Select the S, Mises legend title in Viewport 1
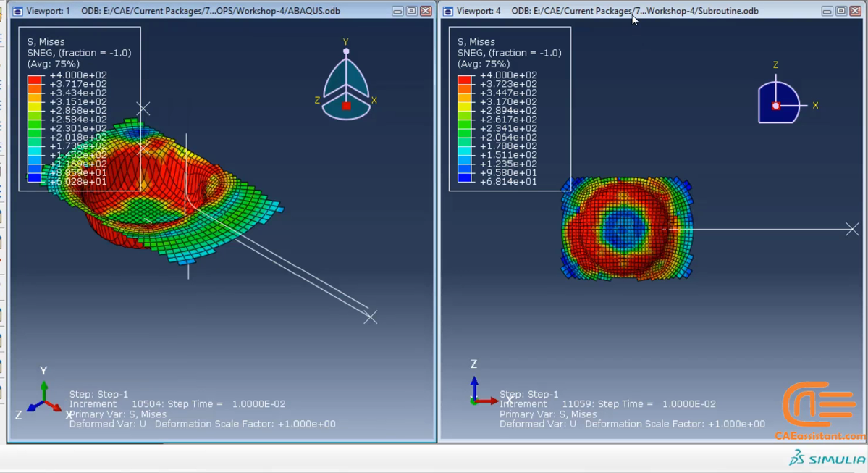Viewport: 868px width, 473px height. (46, 41)
